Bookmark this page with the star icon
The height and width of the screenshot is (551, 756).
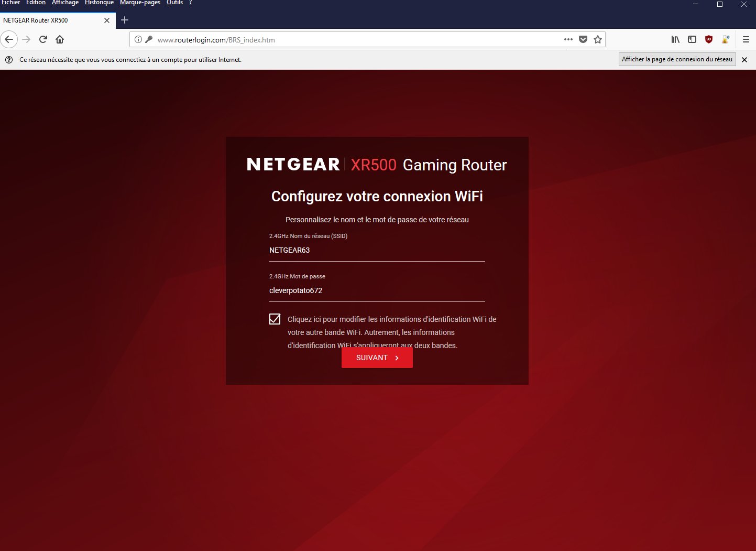[x=598, y=39]
